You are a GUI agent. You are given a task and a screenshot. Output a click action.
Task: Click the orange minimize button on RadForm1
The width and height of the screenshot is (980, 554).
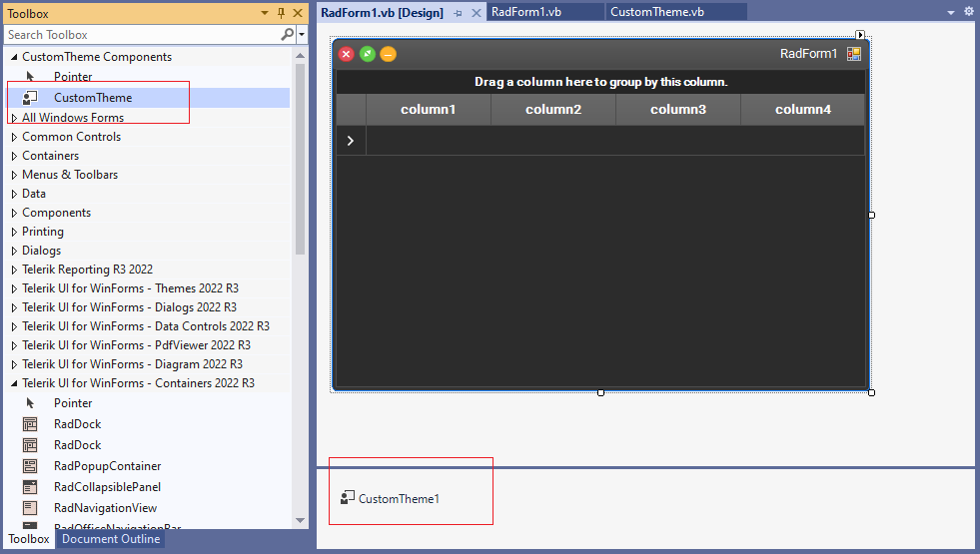[389, 54]
